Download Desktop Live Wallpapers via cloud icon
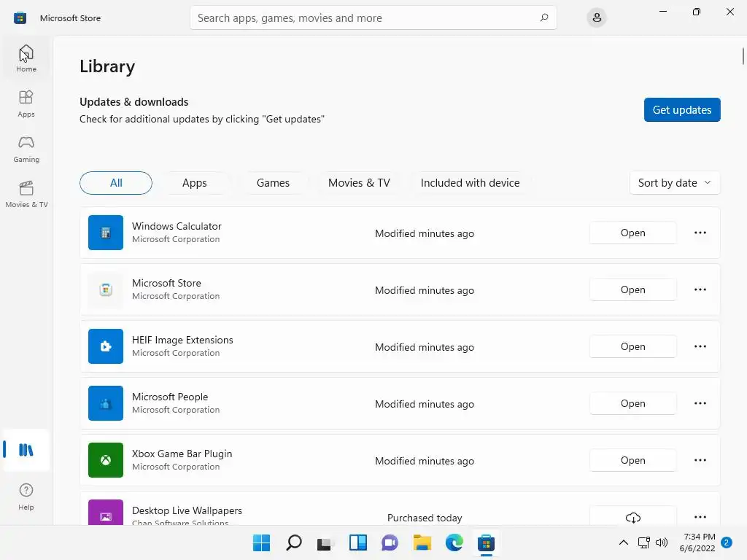747x560 pixels. click(632, 517)
